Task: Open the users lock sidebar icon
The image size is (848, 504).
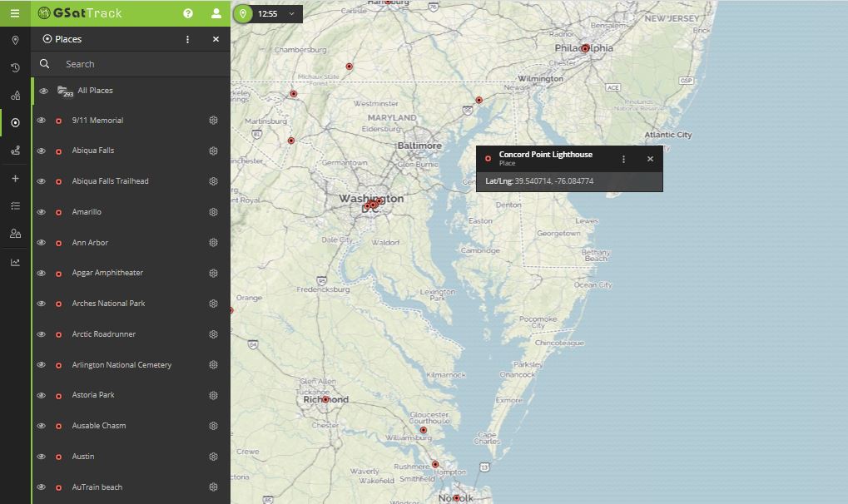Action: 15,234
